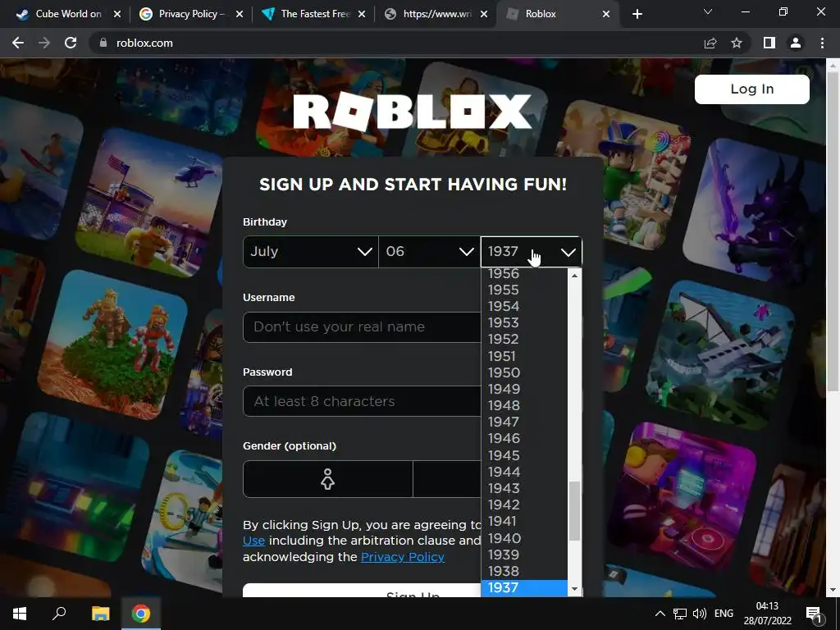Select the female gender icon
The height and width of the screenshot is (630, 840).
(x=328, y=479)
